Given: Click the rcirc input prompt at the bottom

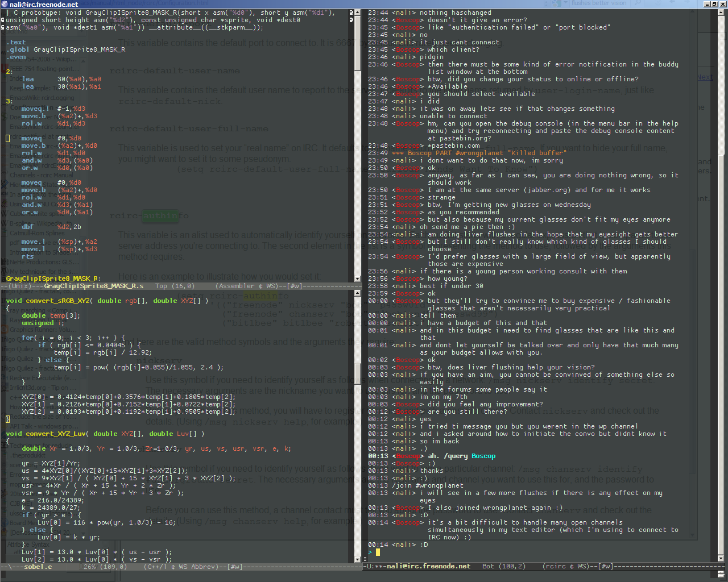Looking at the screenshot, I should 370,552.
